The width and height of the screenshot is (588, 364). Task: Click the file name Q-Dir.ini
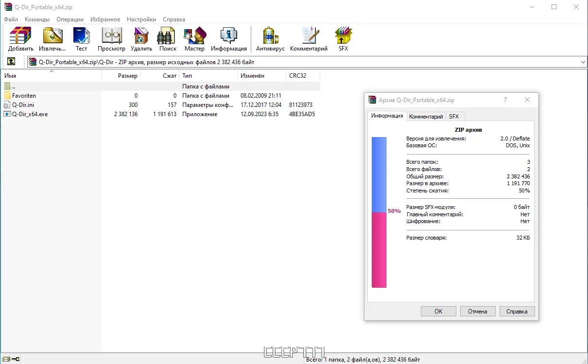(23, 105)
